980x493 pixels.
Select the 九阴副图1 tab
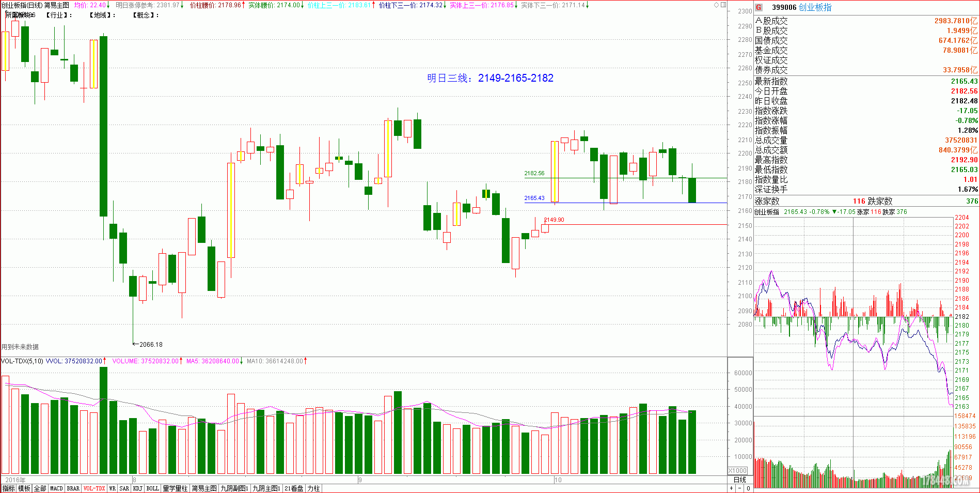coord(234,488)
